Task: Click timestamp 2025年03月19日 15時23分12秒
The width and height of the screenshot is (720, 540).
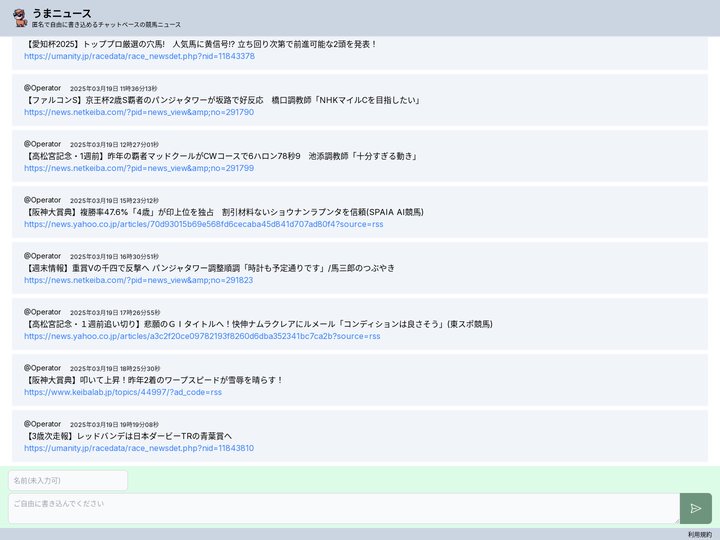Action: coord(114,201)
